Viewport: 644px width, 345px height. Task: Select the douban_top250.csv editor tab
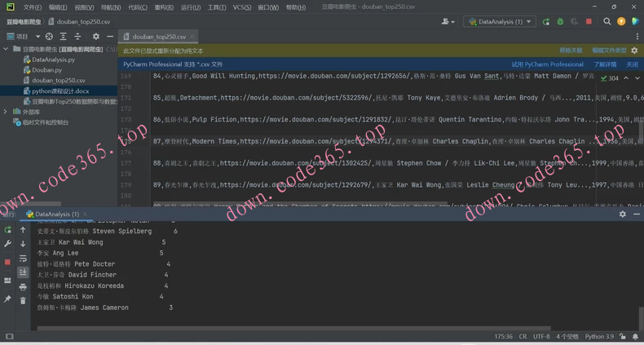point(158,37)
